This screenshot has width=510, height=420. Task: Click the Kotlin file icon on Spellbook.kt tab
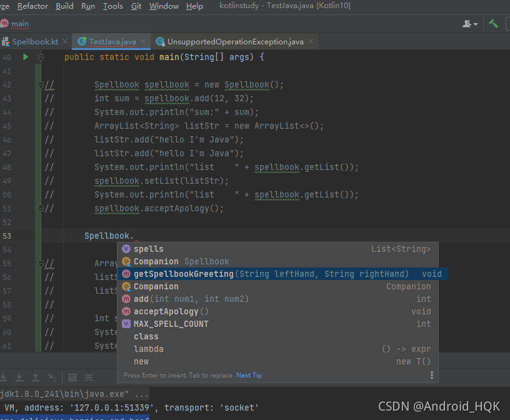tap(6, 42)
